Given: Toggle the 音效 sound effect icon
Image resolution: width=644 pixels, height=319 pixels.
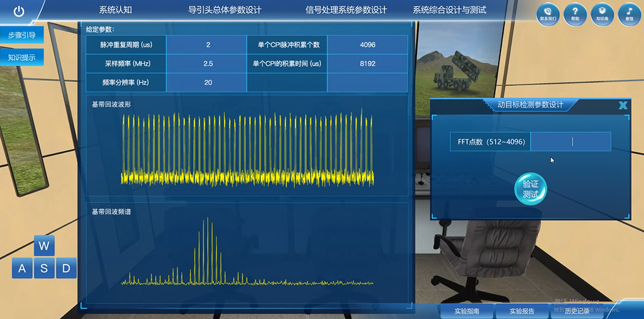Looking at the screenshot, I should click(x=629, y=12).
